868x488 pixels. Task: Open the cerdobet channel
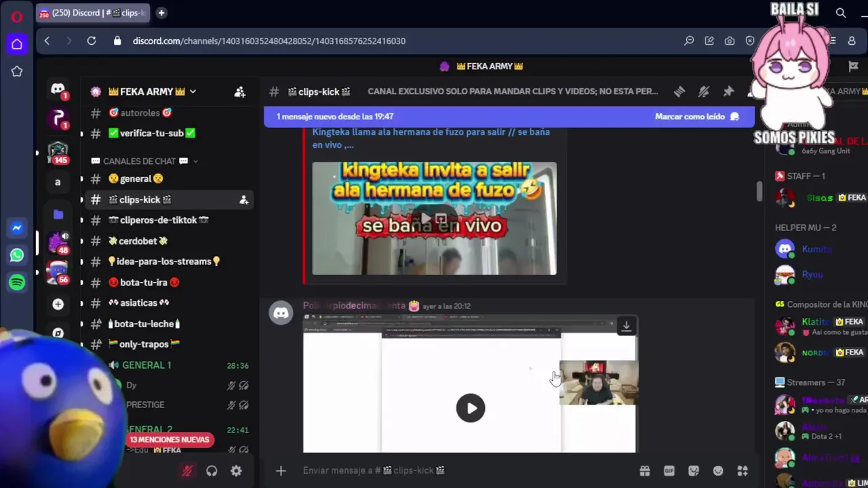pos(168,241)
